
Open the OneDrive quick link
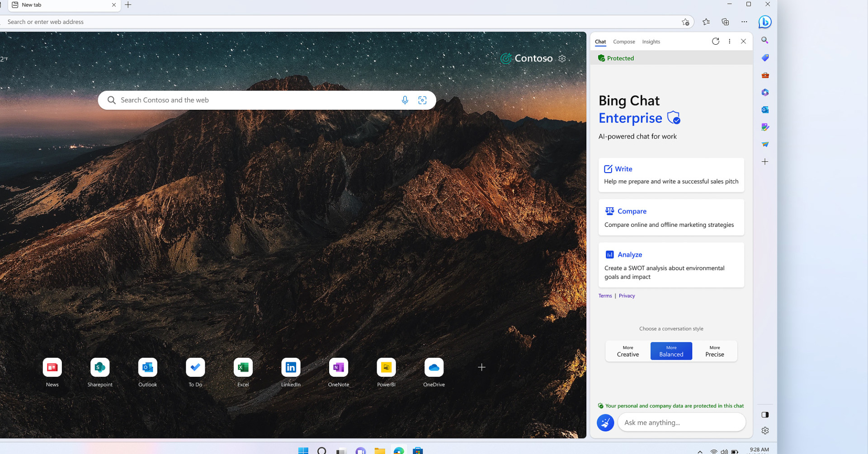[x=434, y=373]
